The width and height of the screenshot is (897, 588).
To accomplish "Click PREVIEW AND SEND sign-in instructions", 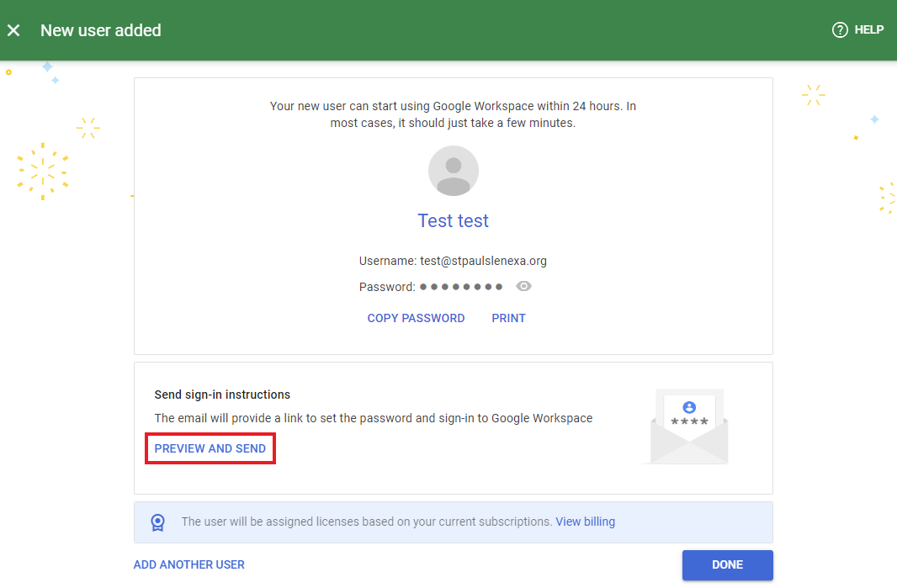I will click(x=210, y=449).
